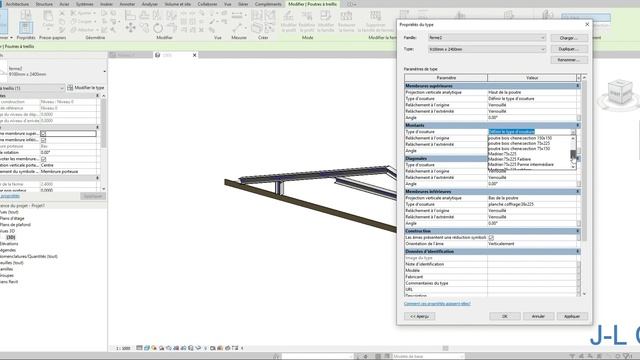Viewport: 640px width, 360px height.
Task: Select Madrier:75x225 Faitiere list item
Action: pyautogui.click(x=510, y=160)
